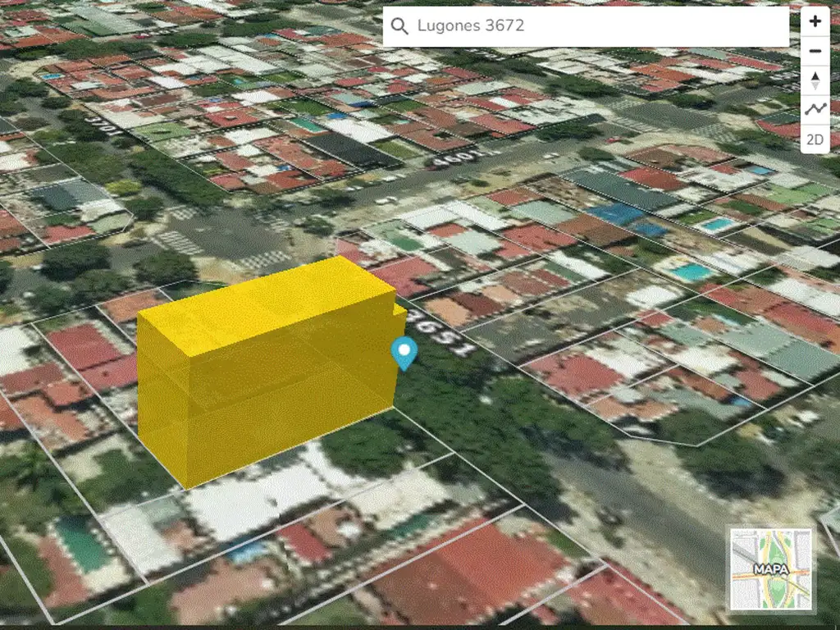Select the blue location pin marker
This screenshot has height=630, width=840.
coord(404,352)
